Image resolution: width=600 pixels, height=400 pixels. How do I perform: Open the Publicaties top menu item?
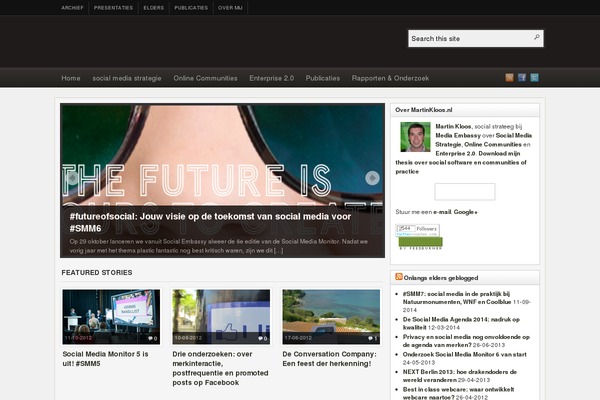[x=191, y=8]
